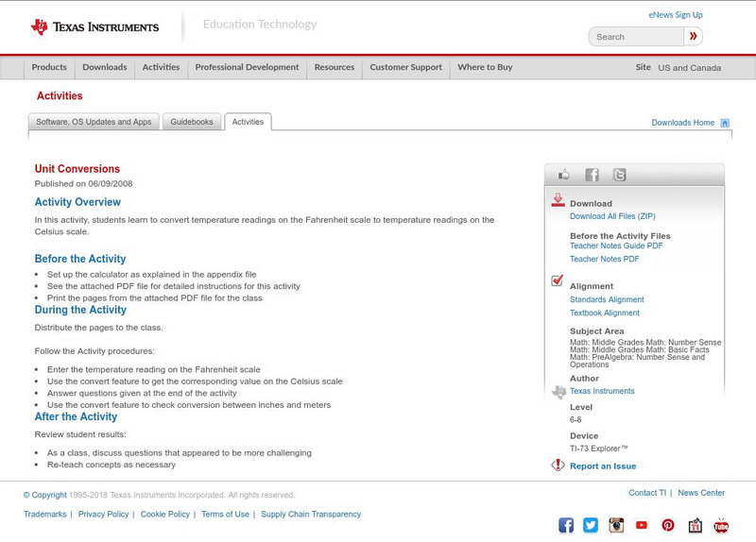
Task: Click the Before the Activity heading
Action: [x=80, y=259]
